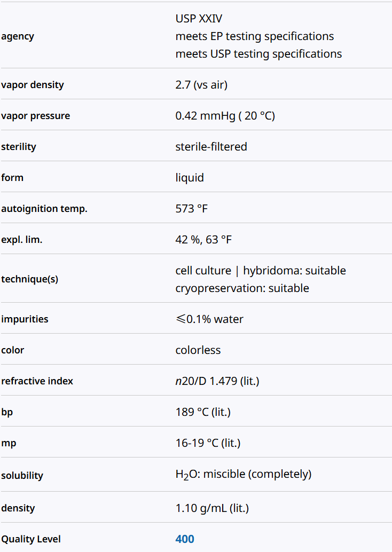Click 'cell culture | hybridoma: suitable' text
Image resolution: width=392 pixels, height=552 pixels.
(260, 271)
